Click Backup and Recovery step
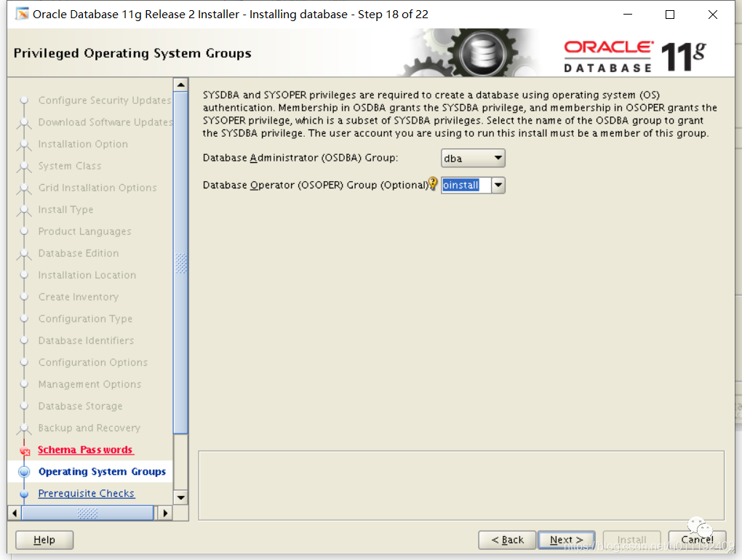The image size is (742, 560). pos(89,428)
